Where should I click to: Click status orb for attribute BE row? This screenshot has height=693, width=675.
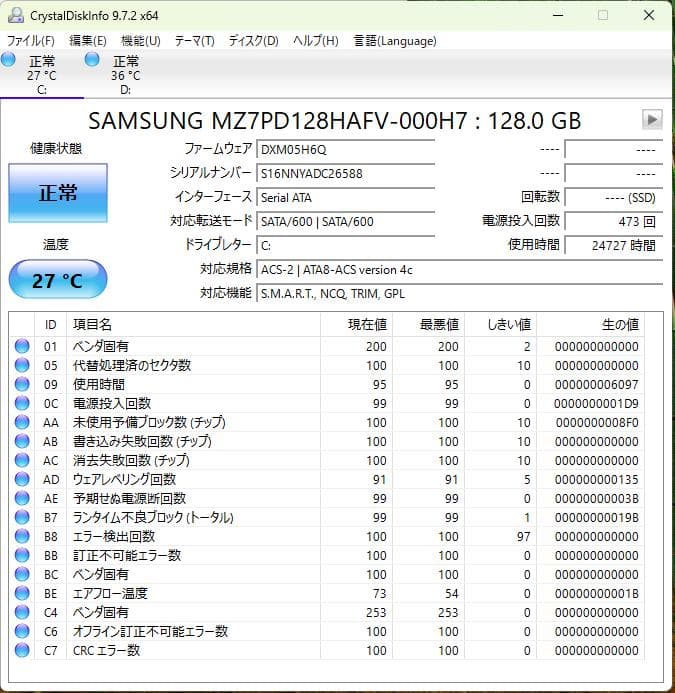click(22, 593)
